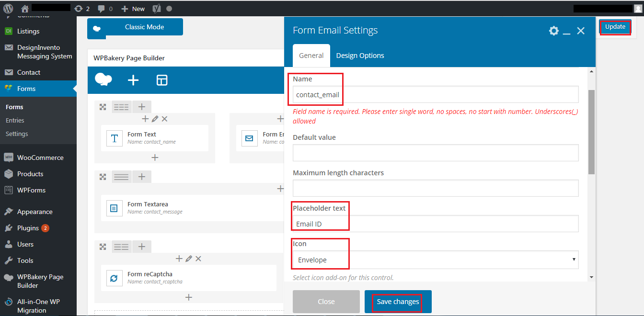Click the gray Close button
644x316 pixels.
pos(326,302)
